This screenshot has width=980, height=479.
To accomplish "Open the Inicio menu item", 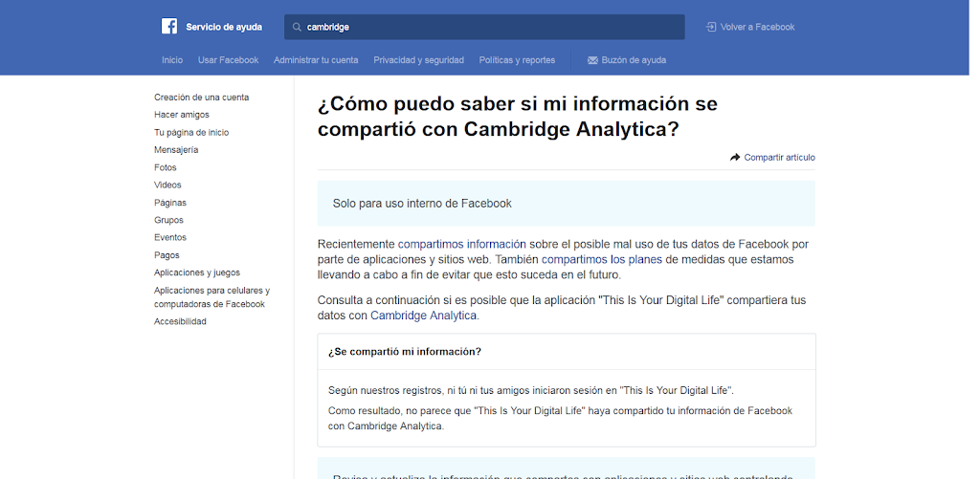I will tap(172, 60).
